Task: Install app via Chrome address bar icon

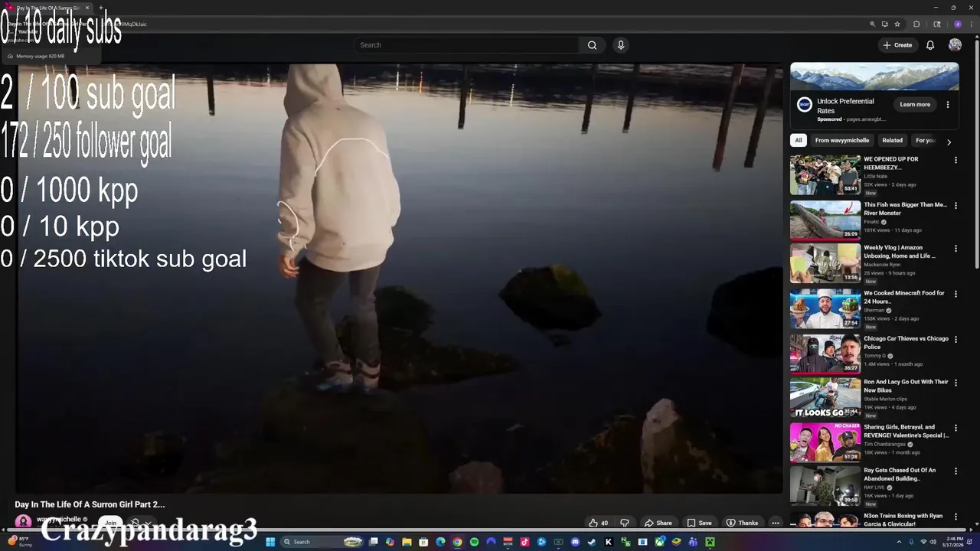Action: coord(884,24)
